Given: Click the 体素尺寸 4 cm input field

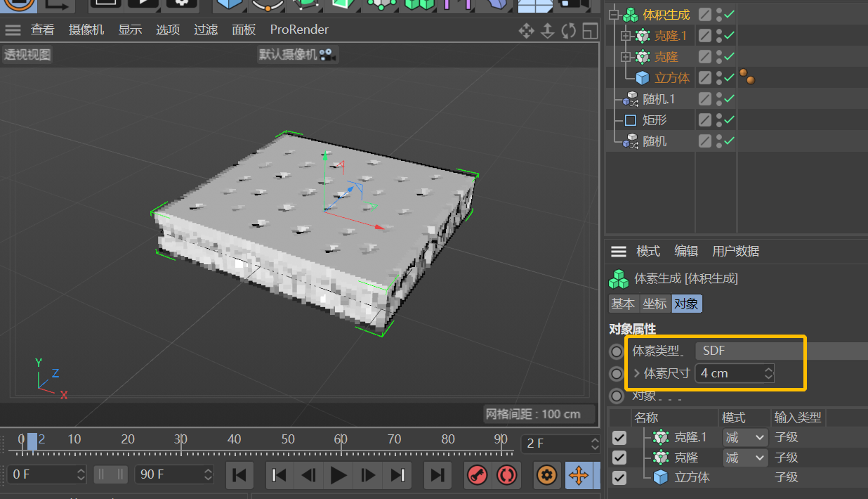Looking at the screenshot, I should (x=735, y=373).
